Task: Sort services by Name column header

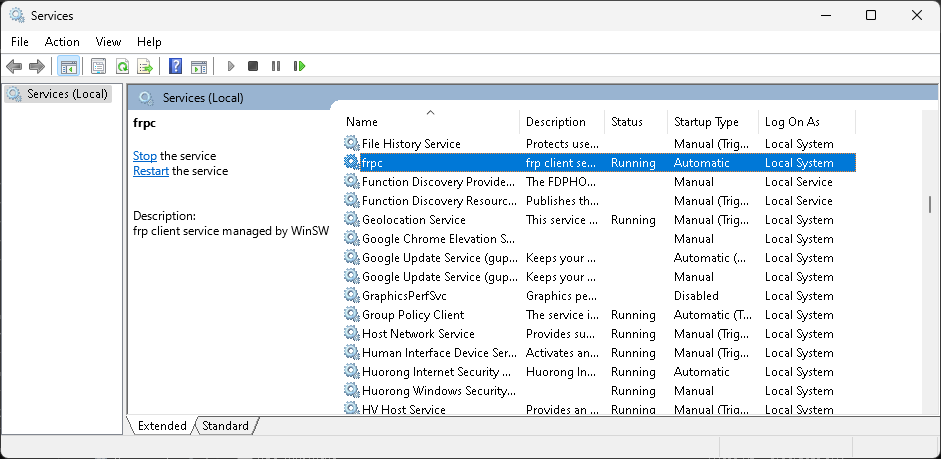Action: tap(362, 122)
